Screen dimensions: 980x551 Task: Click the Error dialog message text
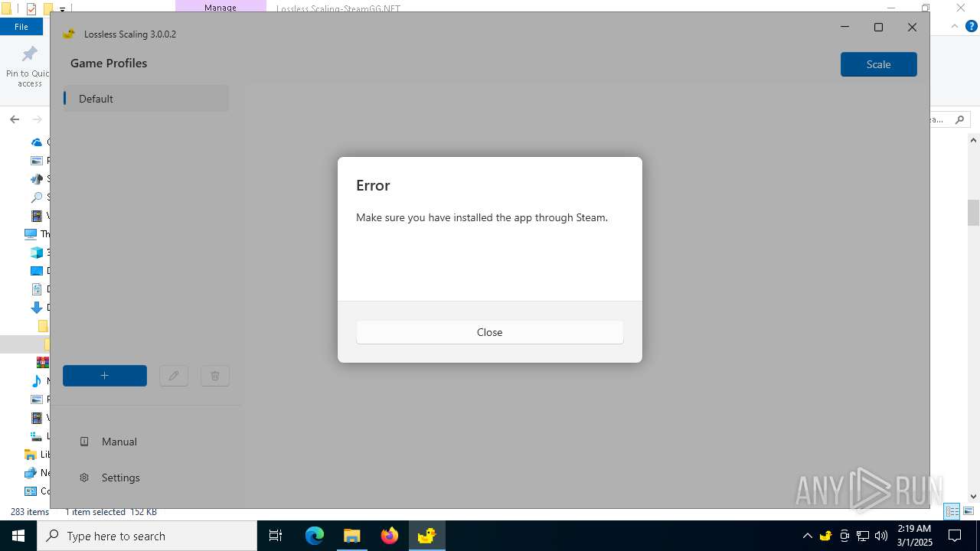pos(482,217)
